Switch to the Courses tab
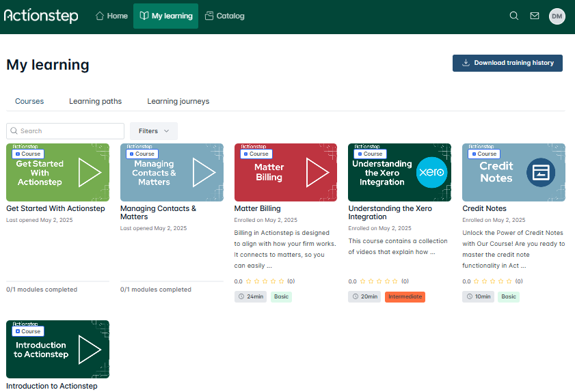Image resolution: width=575 pixels, height=392 pixels. point(29,101)
